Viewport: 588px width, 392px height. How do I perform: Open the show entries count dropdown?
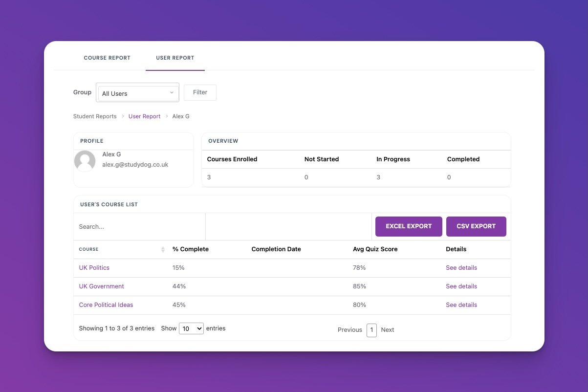tap(191, 329)
